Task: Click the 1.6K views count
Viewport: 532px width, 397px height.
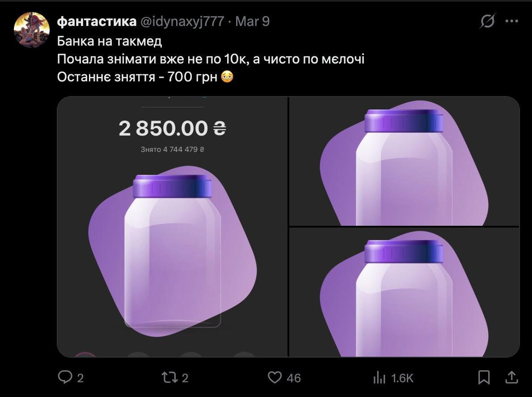Action: (402, 378)
